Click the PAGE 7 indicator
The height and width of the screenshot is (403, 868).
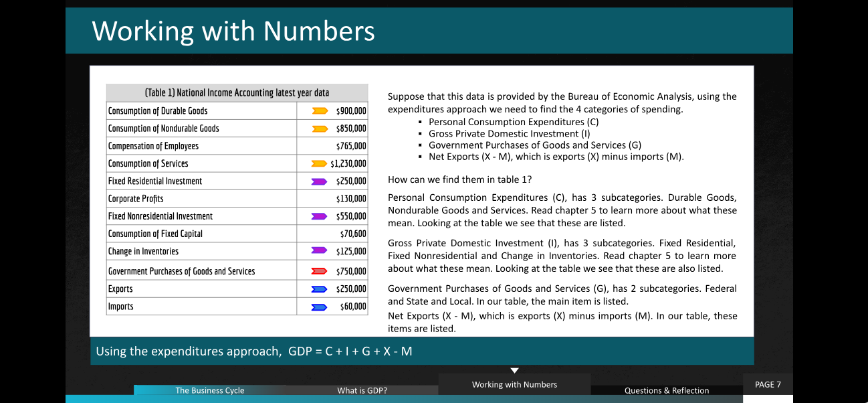pos(768,384)
